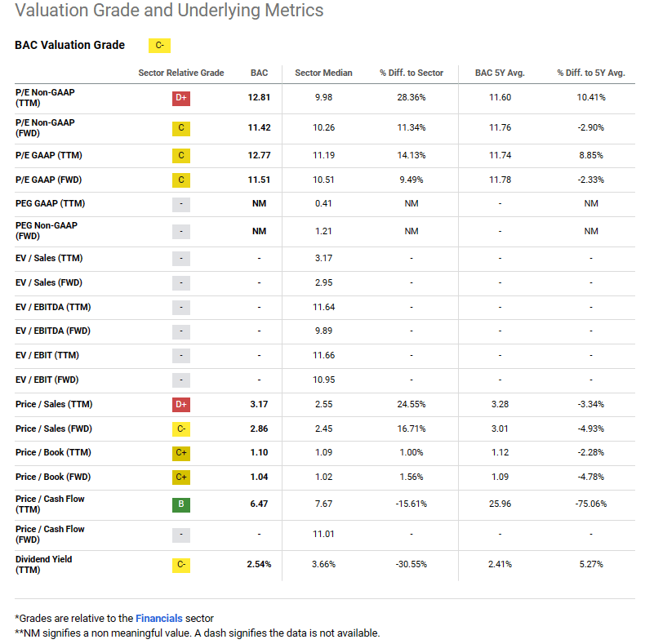Click the D+ grade badge for P/E Non-GAAP (TTM)
The image size is (645, 644).
click(181, 98)
